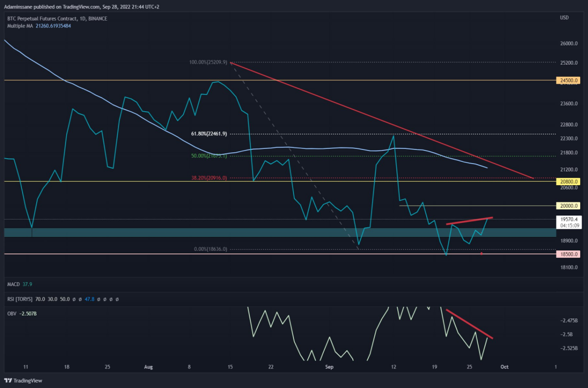The image size is (588, 388).
Task: Click the Multiple MA indicator label
Action: pyautogui.click(x=21, y=25)
